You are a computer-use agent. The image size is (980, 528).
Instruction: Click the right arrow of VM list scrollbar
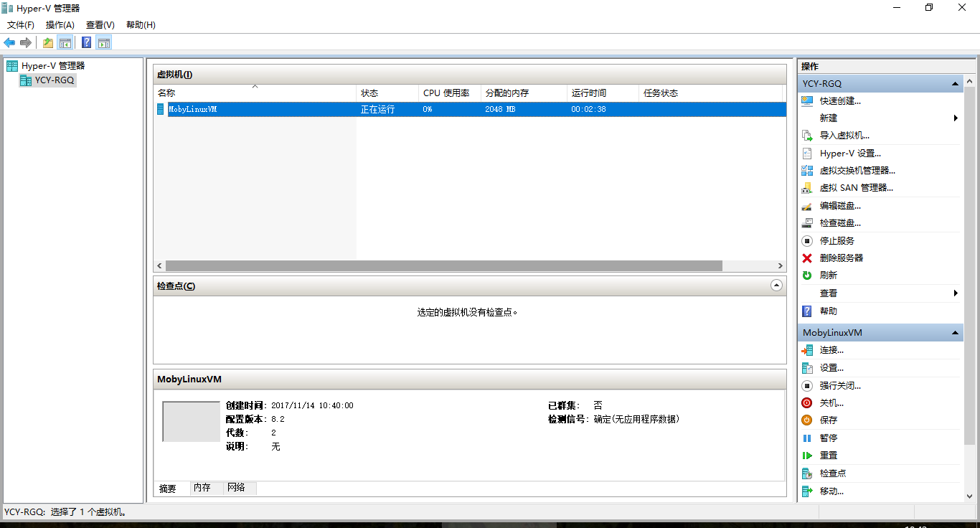click(x=781, y=265)
